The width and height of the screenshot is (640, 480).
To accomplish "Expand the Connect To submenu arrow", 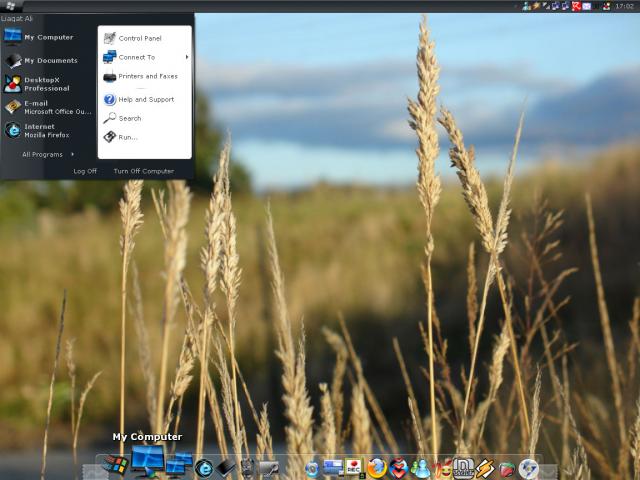I will click(187, 57).
